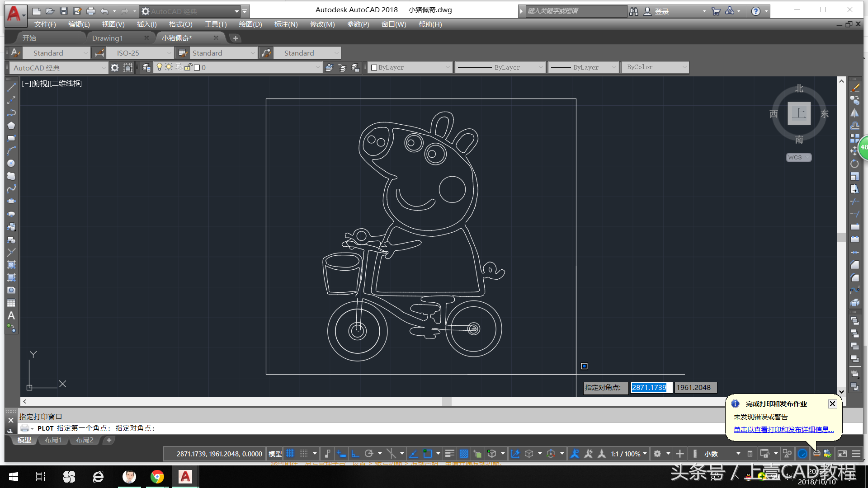Switch to the 布局1 layout tab

[x=53, y=440]
